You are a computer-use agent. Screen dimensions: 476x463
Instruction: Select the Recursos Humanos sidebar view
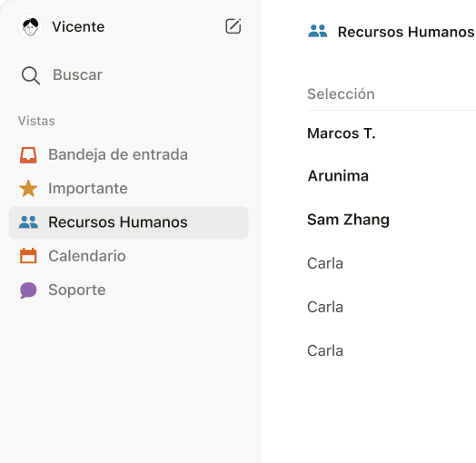pyautogui.click(x=128, y=222)
